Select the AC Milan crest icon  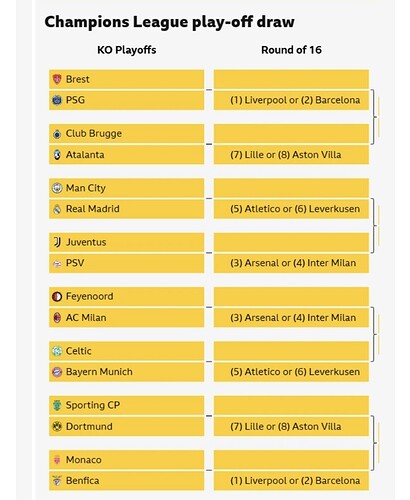coord(57,318)
